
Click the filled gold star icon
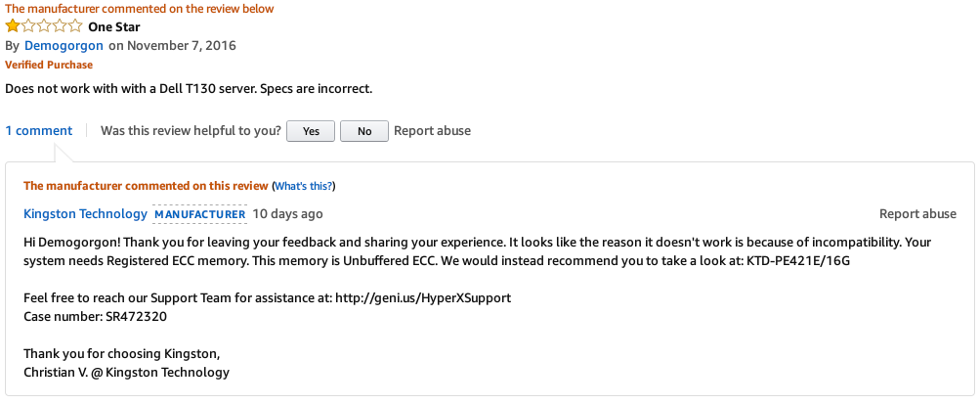12,26
